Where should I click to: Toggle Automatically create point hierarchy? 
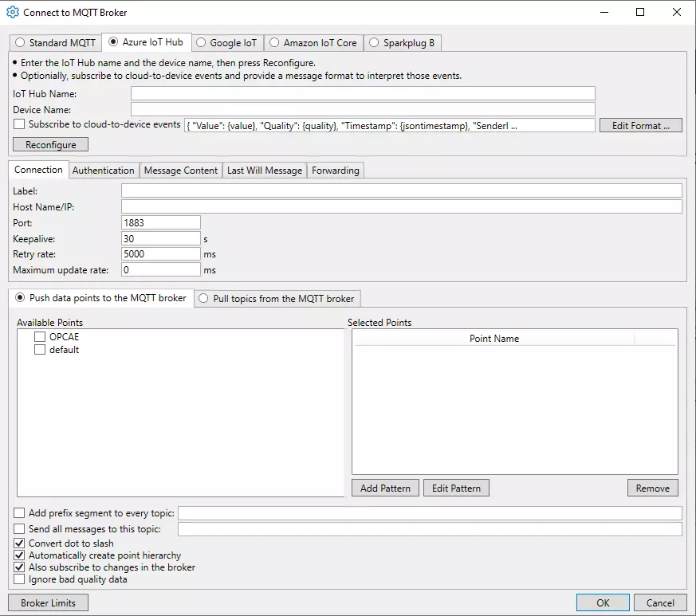(x=19, y=555)
